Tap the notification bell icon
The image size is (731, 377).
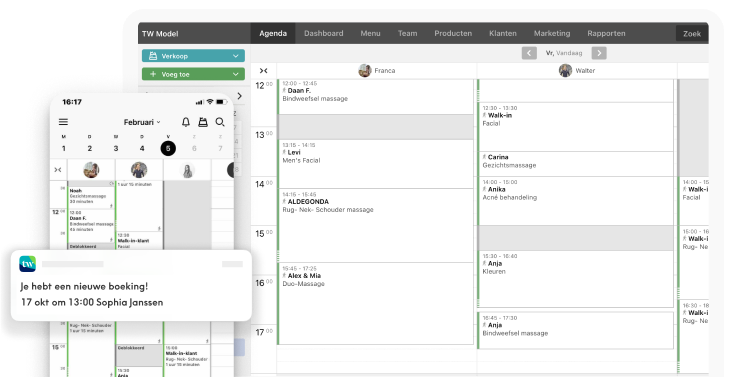(186, 122)
